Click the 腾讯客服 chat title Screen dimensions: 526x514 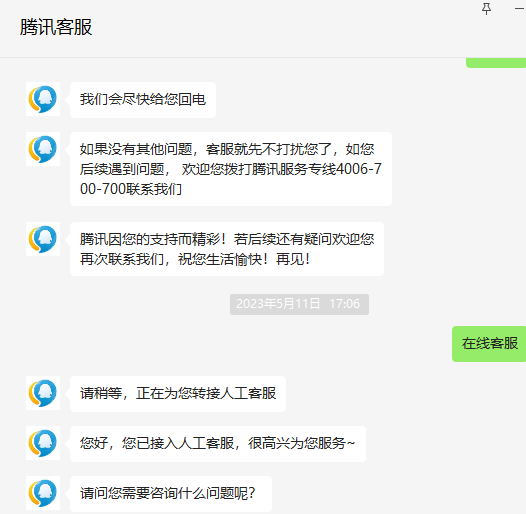(56, 27)
